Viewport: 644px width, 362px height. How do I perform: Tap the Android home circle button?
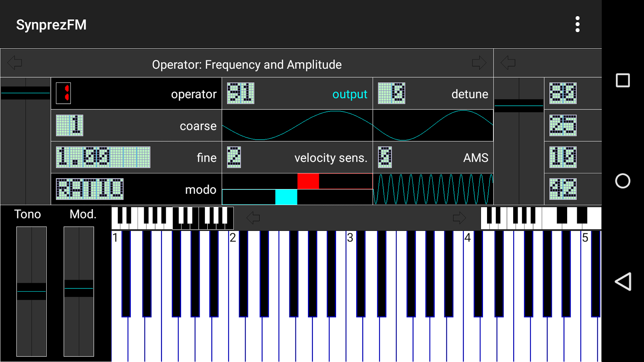coord(623,181)
